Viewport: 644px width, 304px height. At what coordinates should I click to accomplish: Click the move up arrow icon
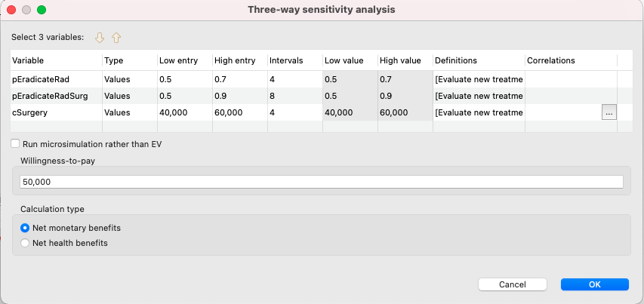116,38
